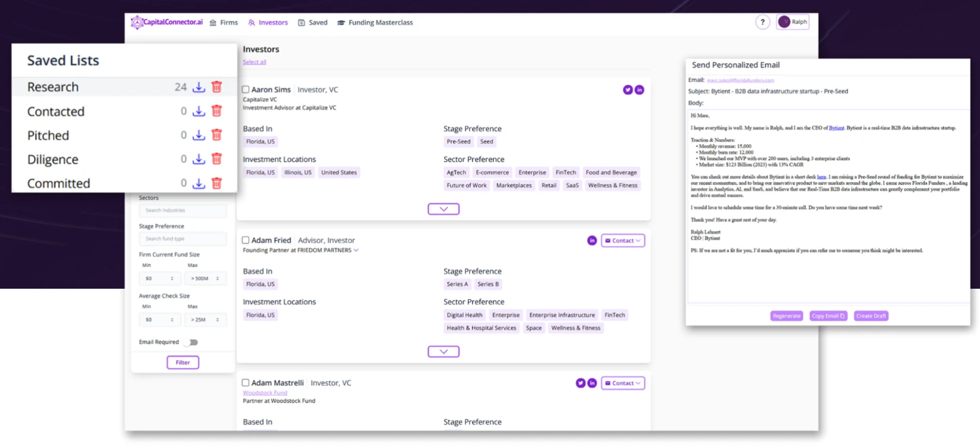Select the Aaron Sims checkbox
The height and width of the screenshot is (447, 980).
pos(246,90)
